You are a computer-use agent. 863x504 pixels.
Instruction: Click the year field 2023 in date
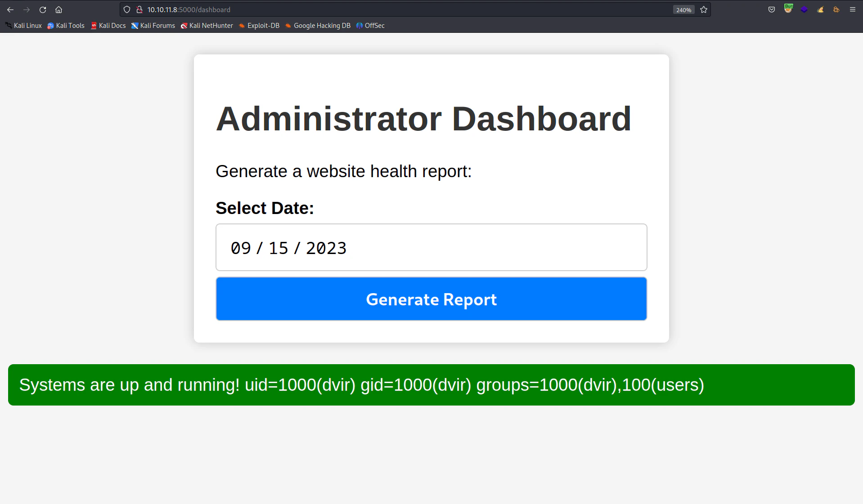[326, 248]
